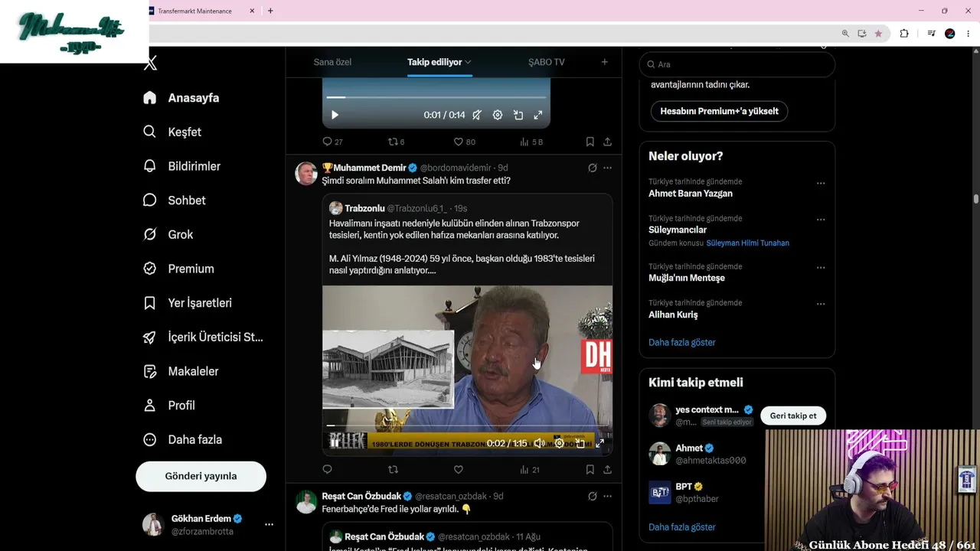
Task: Go to Profil in the sidebar
Action: tap(169, 406)
